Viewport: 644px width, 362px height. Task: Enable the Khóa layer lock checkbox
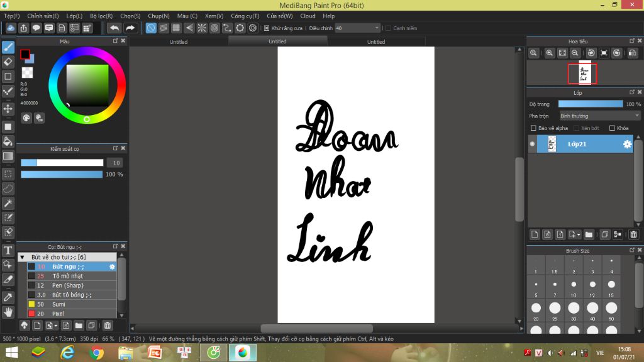pos(612,128)
